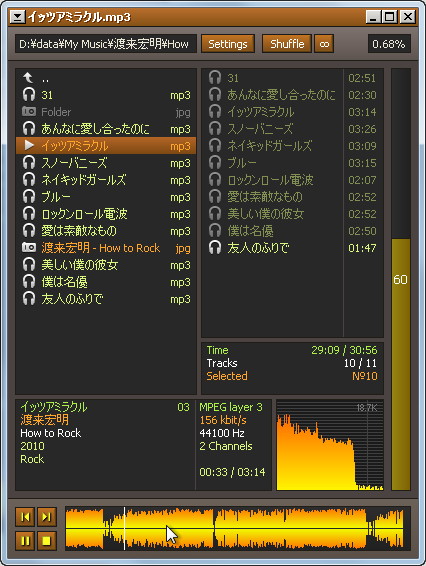This screenshot has width=426, height=566.
Task: Select playlist track イッツアミラクル 03:14
Action: tap(292, 112)
